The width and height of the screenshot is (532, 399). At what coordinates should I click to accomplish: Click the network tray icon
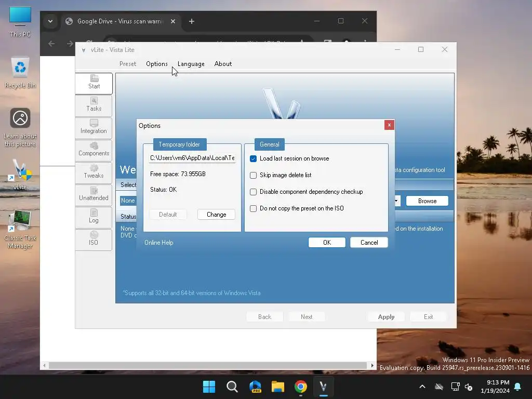pos(455,387)
